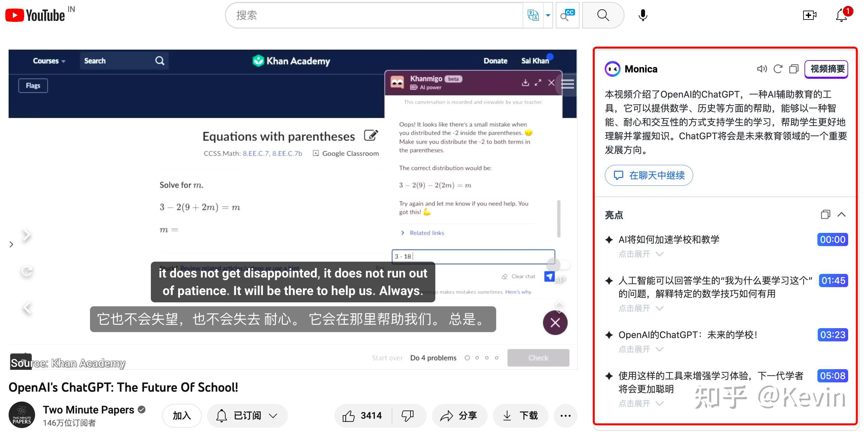Open dropdown arrow next to translate icon

[x=548, y=15]
